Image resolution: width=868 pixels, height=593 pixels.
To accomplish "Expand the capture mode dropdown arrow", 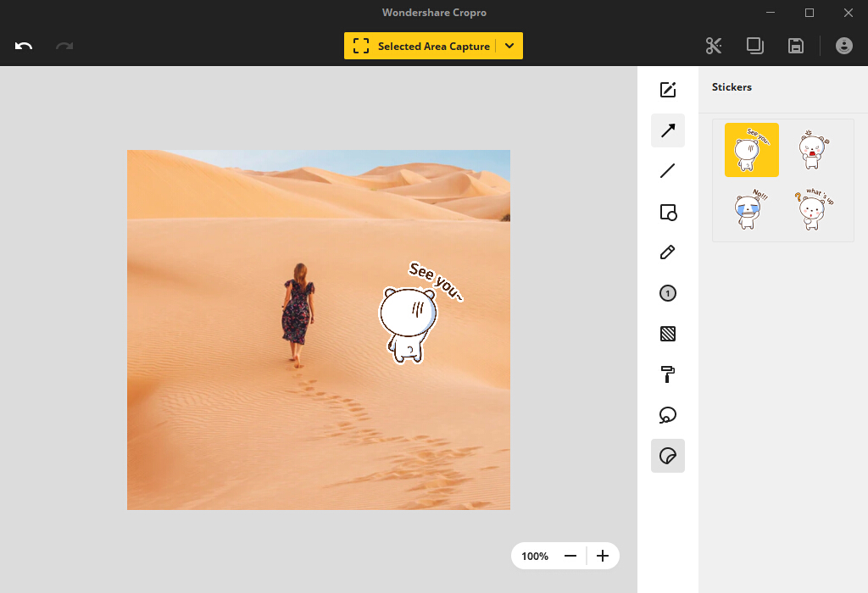I will (509, 46).
